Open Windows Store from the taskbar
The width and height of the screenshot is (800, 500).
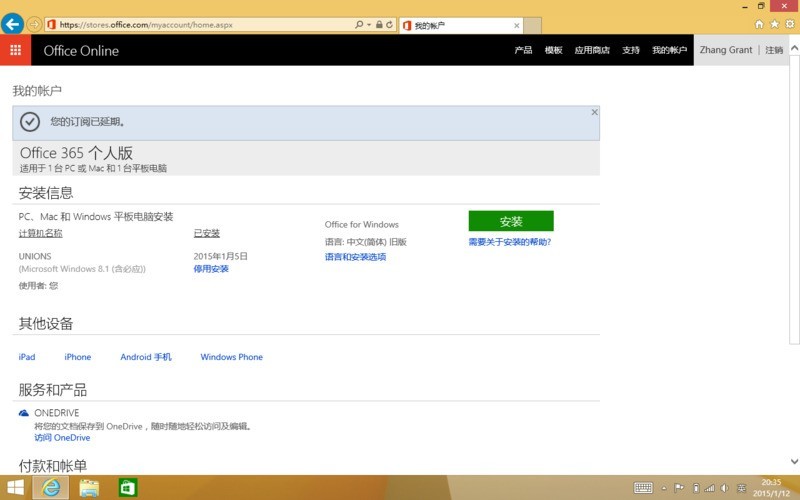pos(128,488)
